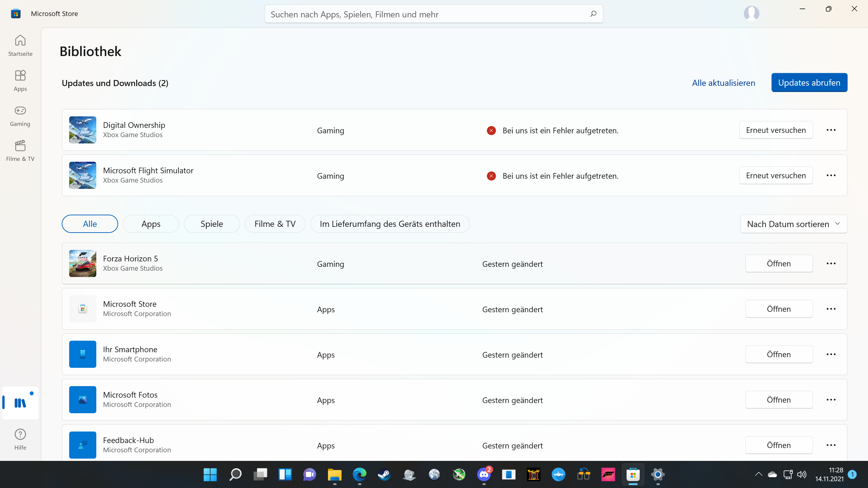Click the Forza Horizon 5 thumbnail
The width and height of the screenshot is (868, 488).
[x=83, y=263]
